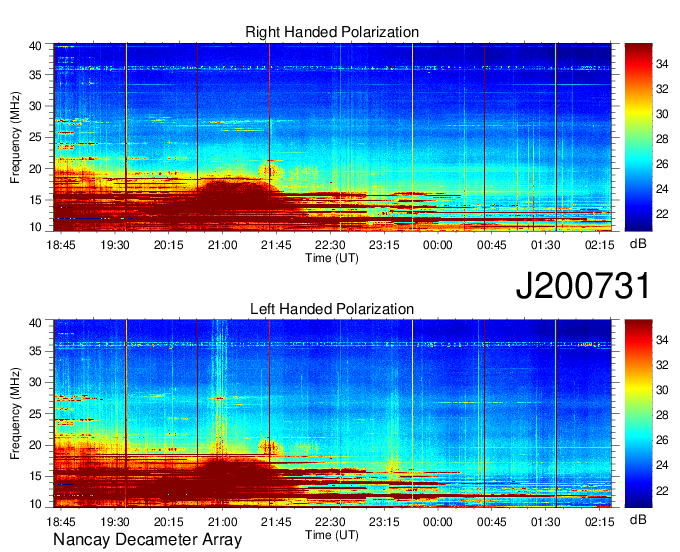The width and height of the screenshot is (680, 552).
Task: Click the 30 dB label on Right Handed colorbar
Action: tap(662, 114)
